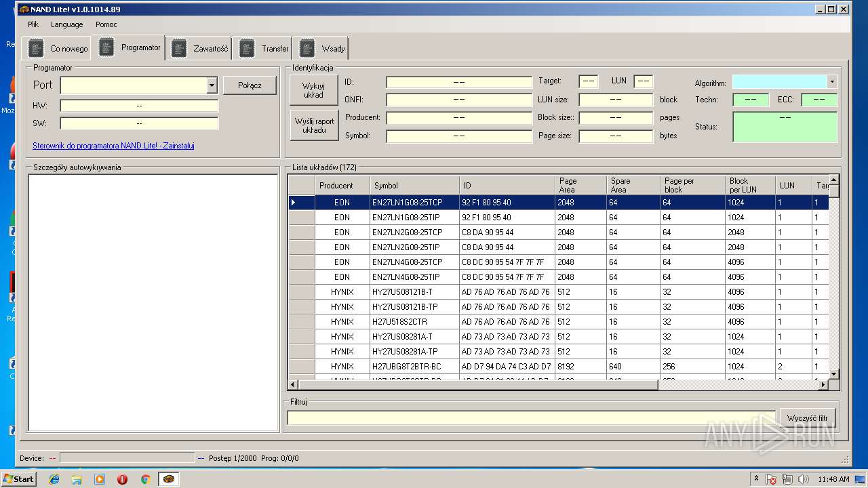Open the Opera taskbar icon
Image resolution: width=868 pixels, height=488 pixels.
(123, 479)
